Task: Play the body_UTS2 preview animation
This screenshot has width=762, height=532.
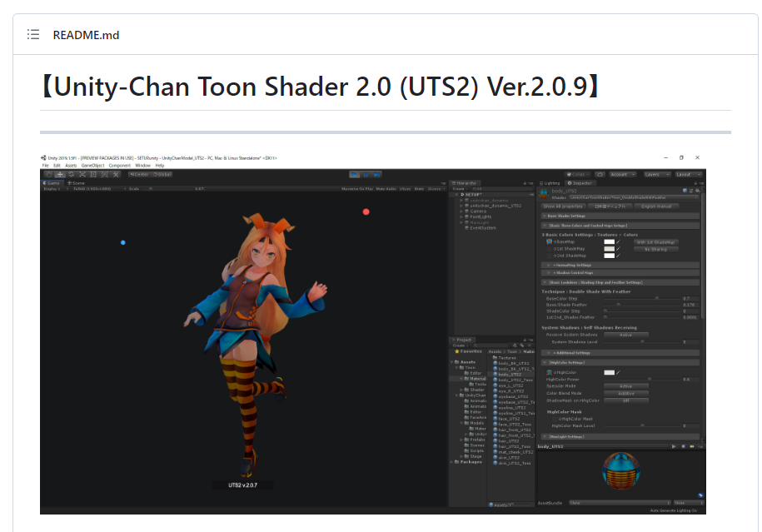Action: pos(674,446)
